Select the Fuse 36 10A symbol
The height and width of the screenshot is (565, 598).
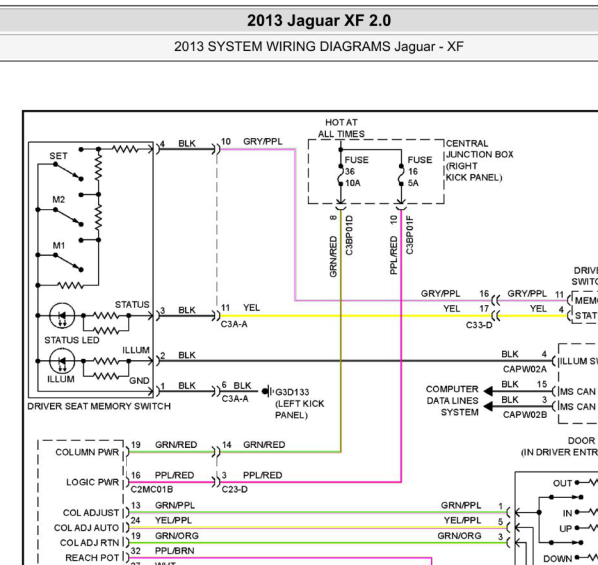(341, 175)
